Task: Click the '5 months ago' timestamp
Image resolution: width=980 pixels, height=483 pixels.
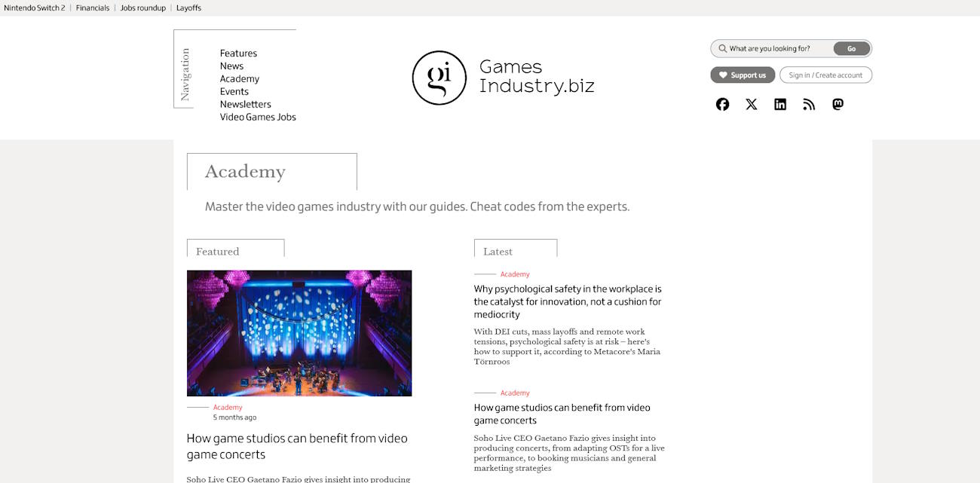Action: point(234,417)
